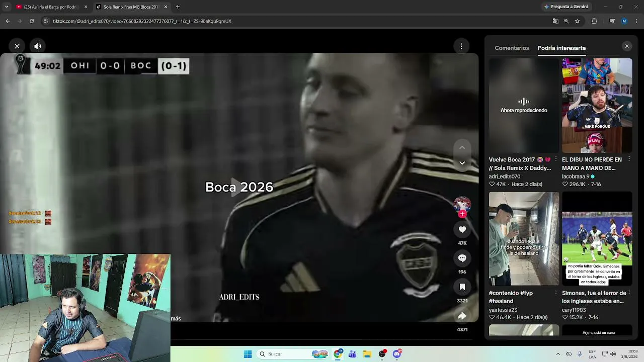Reload the TikTok page
The image size is (644, 362).
32,21
